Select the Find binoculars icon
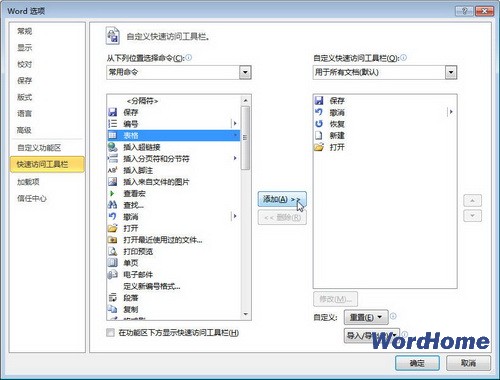This screenshot has height=380, width=500. point(113,205)
